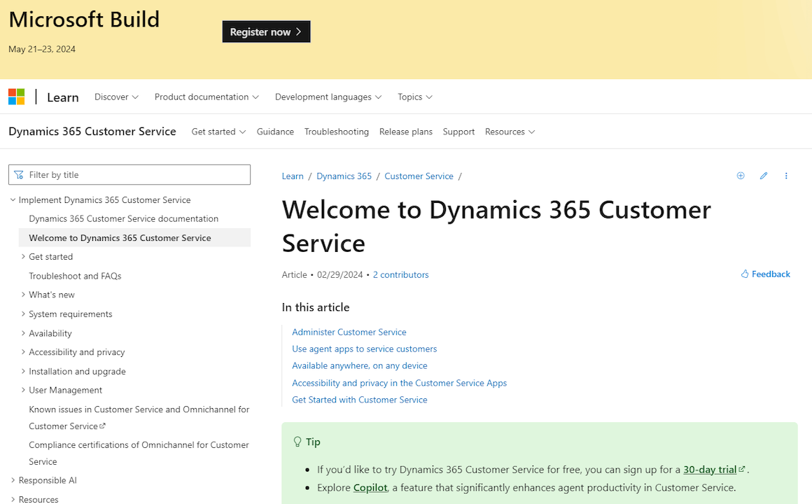
Task: Expand the System requirements tree item
Action: click(22, 314)
